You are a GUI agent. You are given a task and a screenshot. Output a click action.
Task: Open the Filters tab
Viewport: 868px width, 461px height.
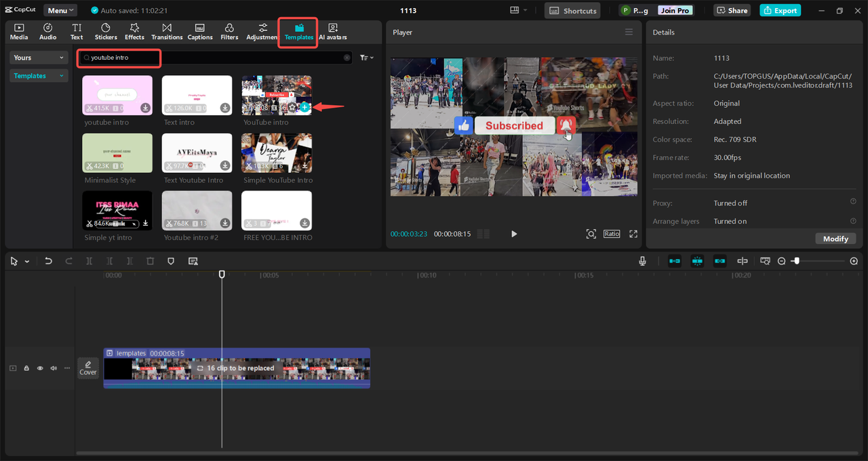coord(229,31)
